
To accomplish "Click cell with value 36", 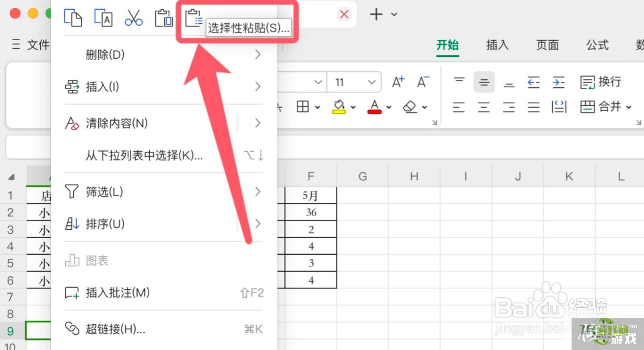I will [x=310, y=212].
